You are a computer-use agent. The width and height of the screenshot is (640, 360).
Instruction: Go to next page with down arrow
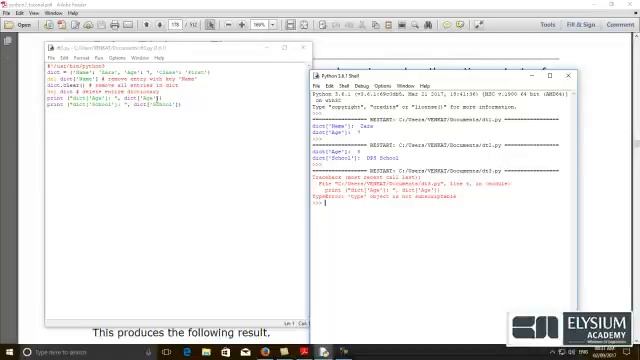click(160, 25)
